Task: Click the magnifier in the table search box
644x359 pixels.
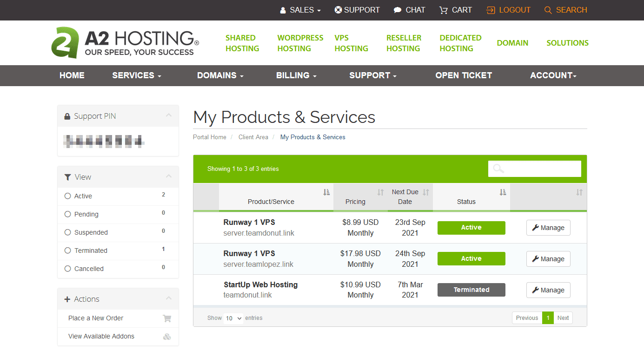Action: (498, 169)
